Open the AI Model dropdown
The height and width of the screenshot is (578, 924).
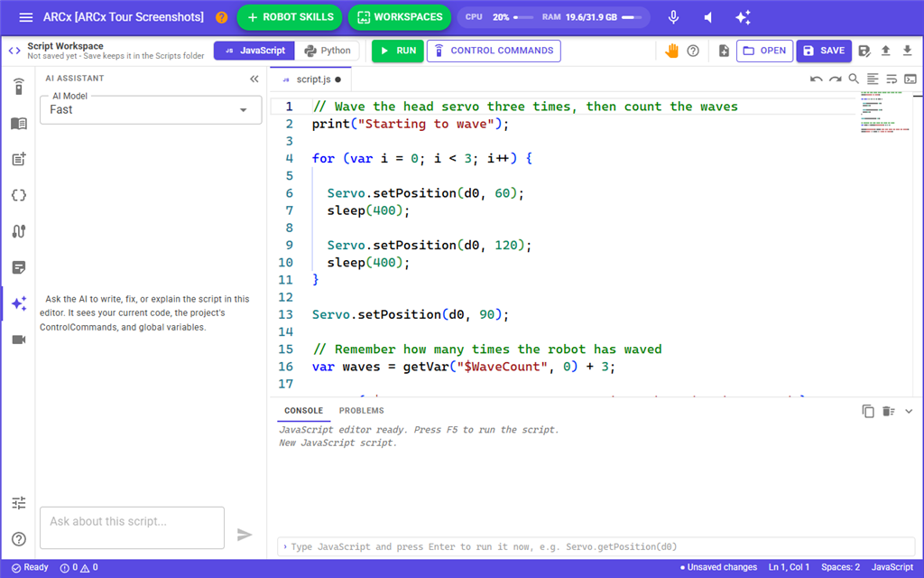click(x=151, y=109)
